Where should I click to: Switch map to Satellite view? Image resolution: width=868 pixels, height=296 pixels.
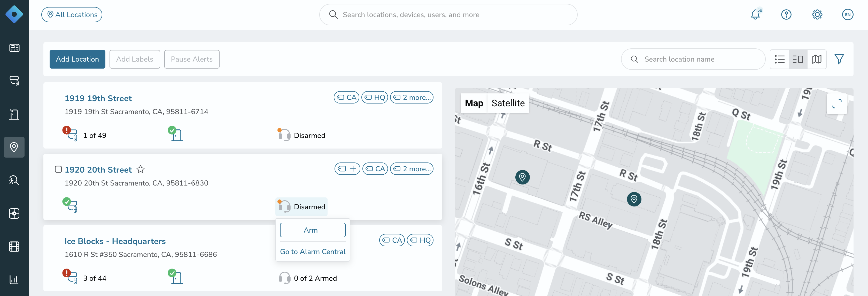pos(508,103)
